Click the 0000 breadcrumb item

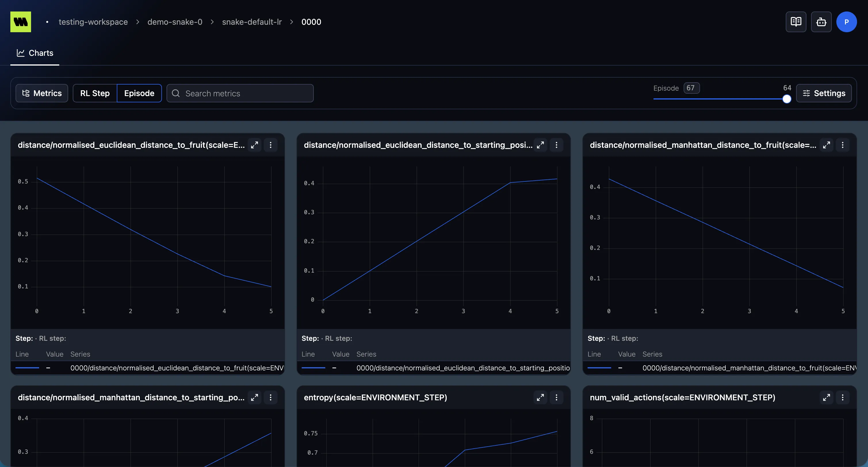(311, 22)
